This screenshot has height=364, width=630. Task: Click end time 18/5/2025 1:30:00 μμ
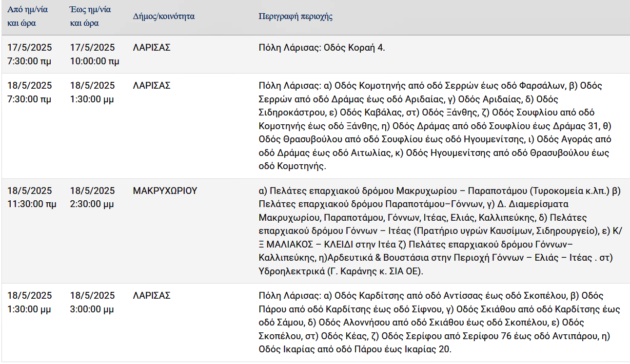click(x=93, y=93)
